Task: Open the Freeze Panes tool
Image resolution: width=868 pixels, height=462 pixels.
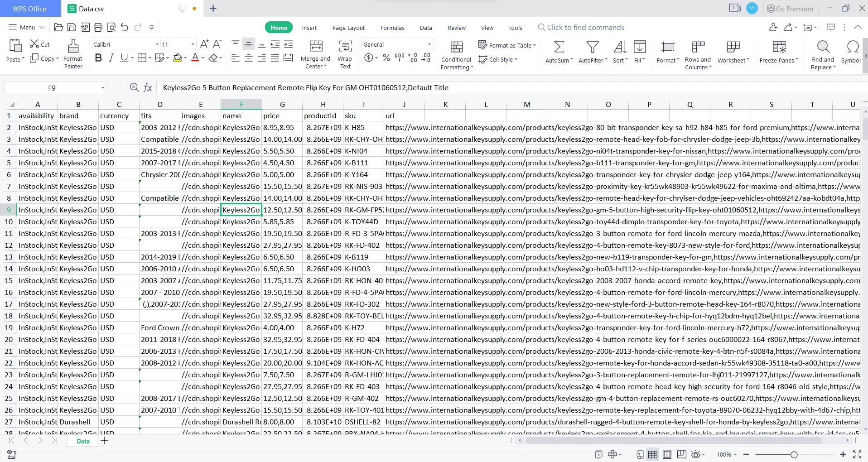Action: tap(779, 52)
